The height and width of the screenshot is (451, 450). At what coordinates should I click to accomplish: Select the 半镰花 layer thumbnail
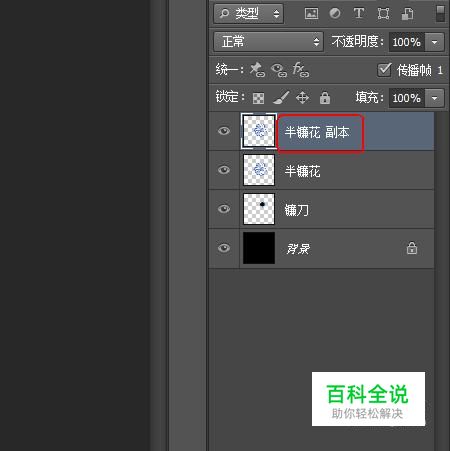tap(259, 170)
